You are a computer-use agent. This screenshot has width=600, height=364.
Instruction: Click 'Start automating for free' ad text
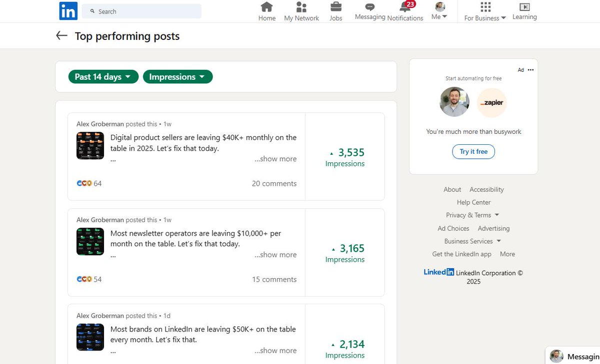click(473, 78)
